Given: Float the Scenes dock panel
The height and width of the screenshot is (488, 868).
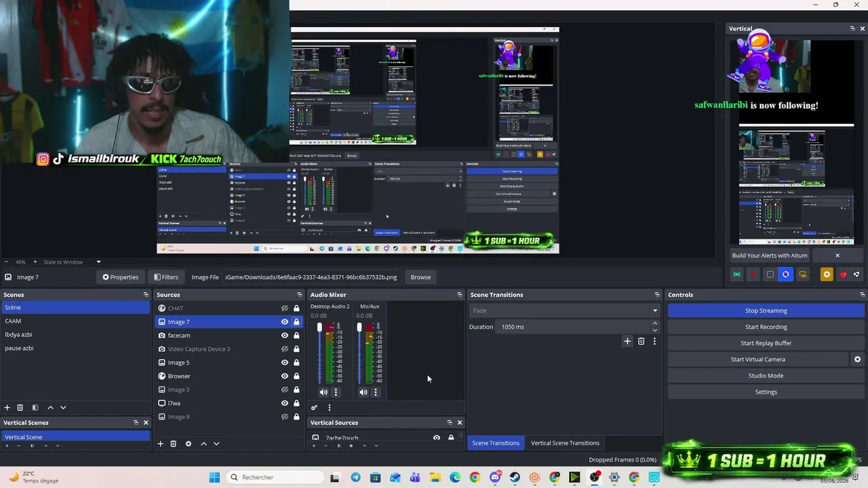Looking at the screenshot, I should click(146, 295).
